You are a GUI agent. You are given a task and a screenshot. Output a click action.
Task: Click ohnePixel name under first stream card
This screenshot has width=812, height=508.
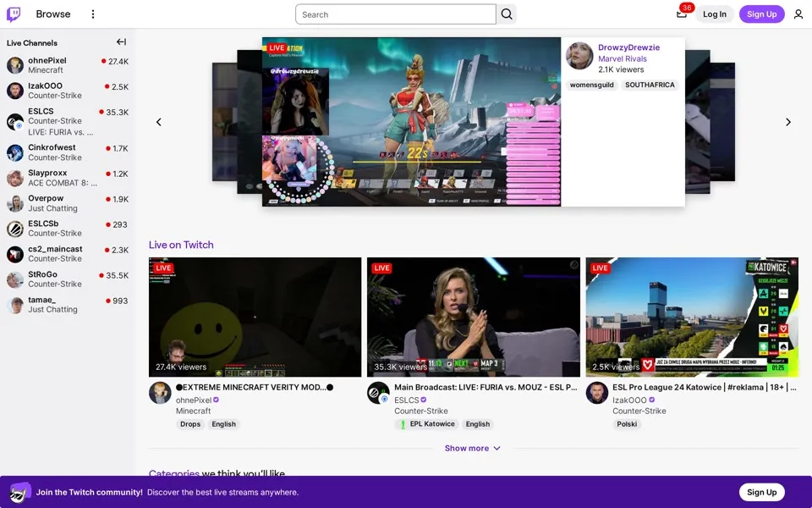pos(194,400)
